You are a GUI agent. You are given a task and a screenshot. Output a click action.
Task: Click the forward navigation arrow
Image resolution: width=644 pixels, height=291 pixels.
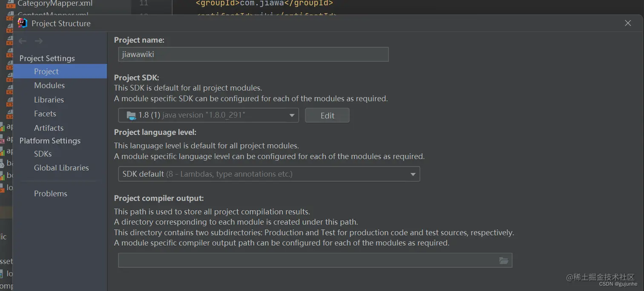coord(39,41)
